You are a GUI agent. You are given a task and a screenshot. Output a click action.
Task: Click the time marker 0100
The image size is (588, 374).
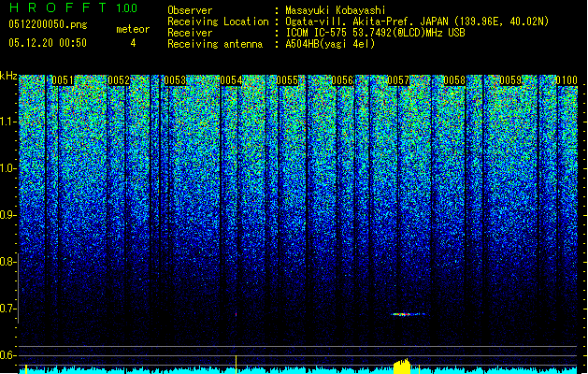566,80
